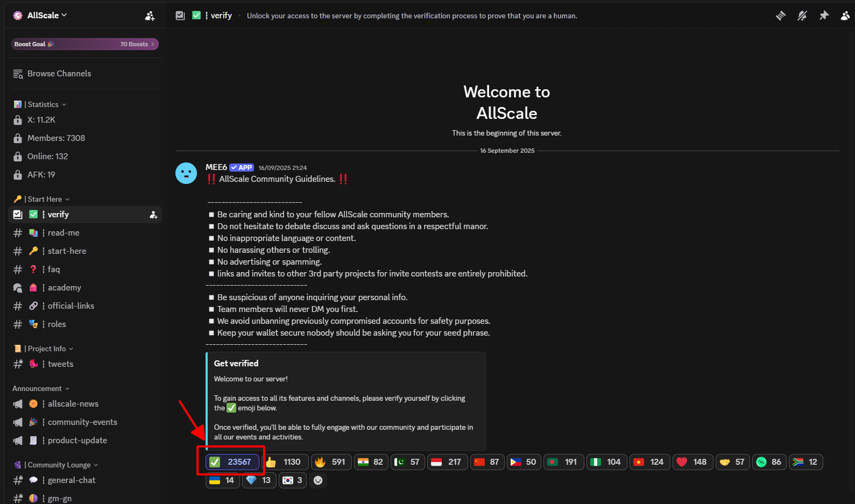Click the MEE6 bot avatar
Screen dimensions: 855x504
[186, 173]
